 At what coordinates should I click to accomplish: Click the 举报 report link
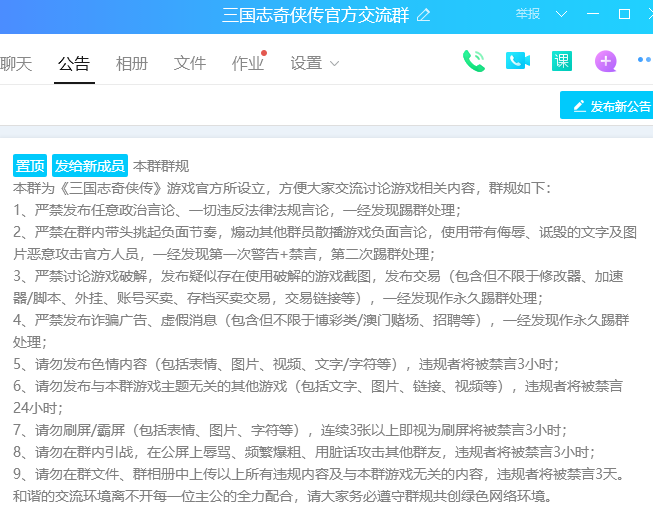(528, 14)
